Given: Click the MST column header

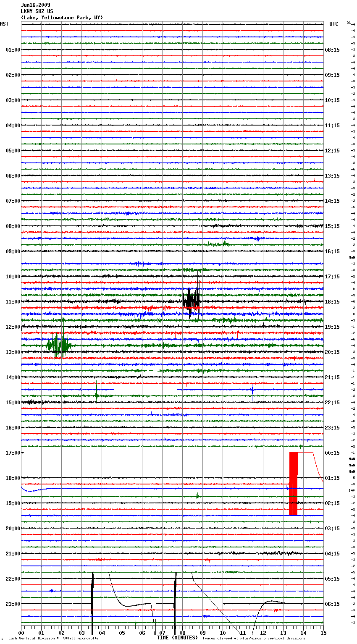Looking at the screenshot, I should point(4,24).
